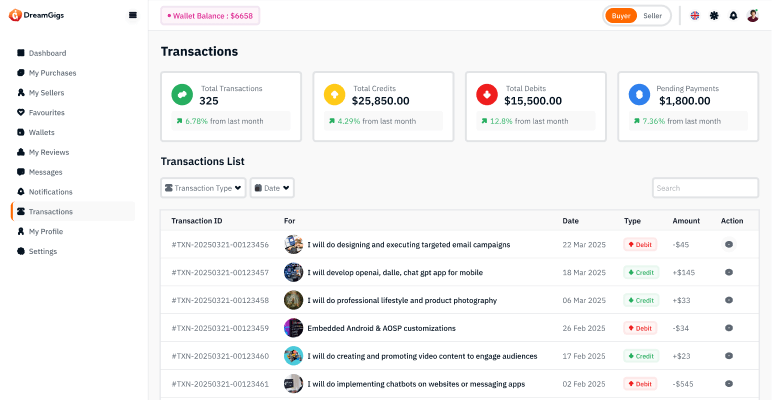Click action icon for the email campaigns transaction
Viewport: 772px width, 400px height.
(x=729, y=244)
